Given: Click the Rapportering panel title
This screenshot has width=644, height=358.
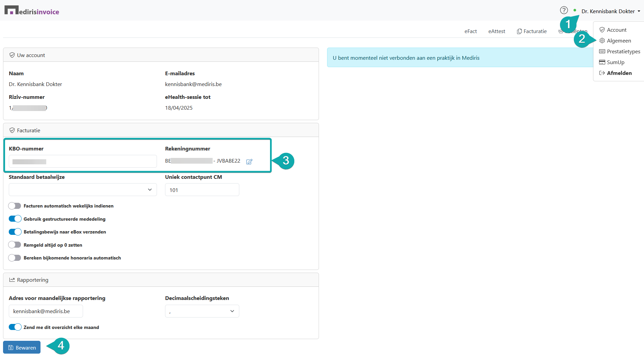Looking at the screenshot, I should [33, 280].
